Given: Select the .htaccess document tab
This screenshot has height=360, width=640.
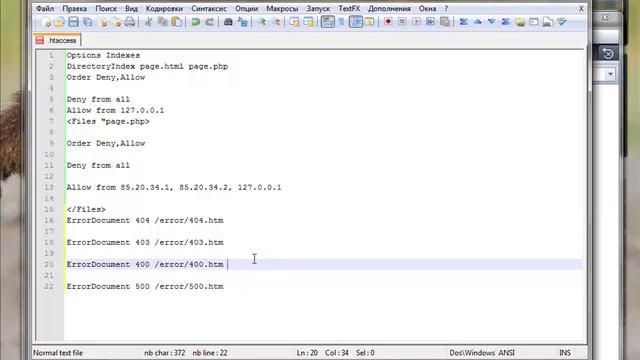Looking at the screenshot, I should point(58,40).
